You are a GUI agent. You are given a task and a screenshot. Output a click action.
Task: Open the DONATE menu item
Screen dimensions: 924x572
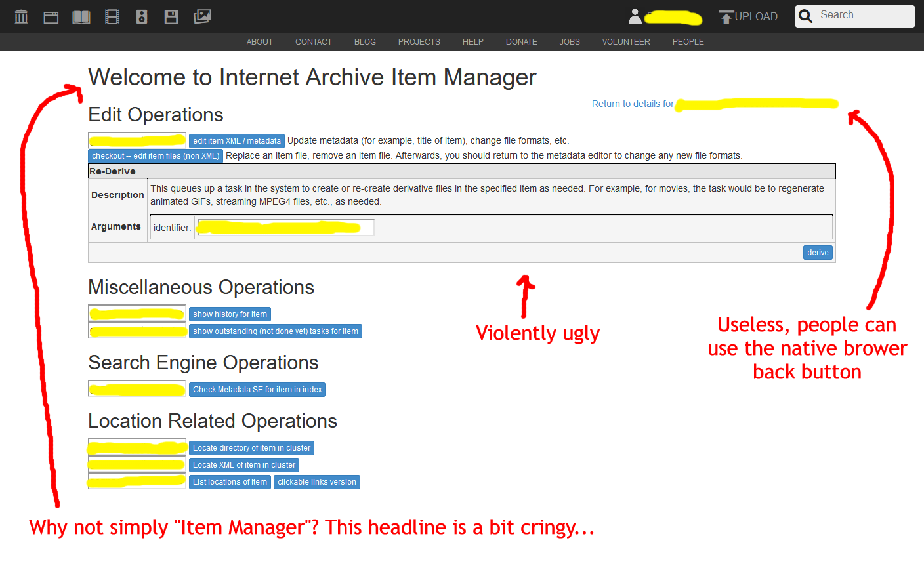click(x=522, y=42)
